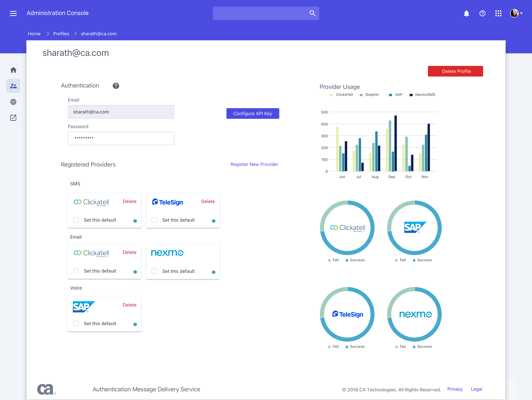This screenshot has height=400, width=532.
Task: Open the apps grid launcher
Action: [498, 13]
